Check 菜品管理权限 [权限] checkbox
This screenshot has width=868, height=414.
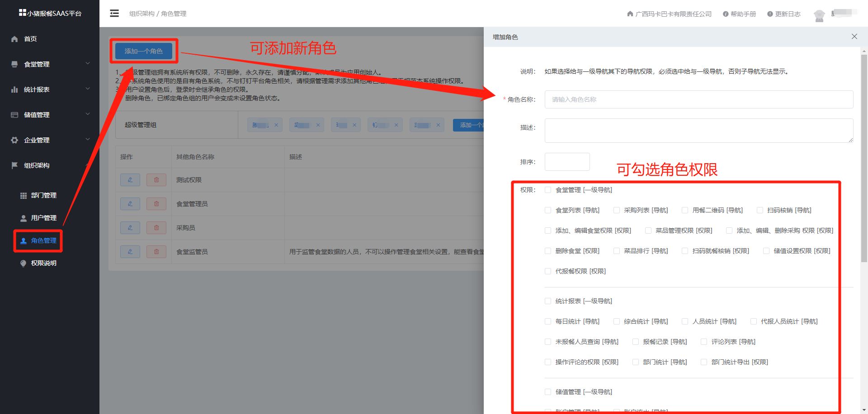[648, 231]
